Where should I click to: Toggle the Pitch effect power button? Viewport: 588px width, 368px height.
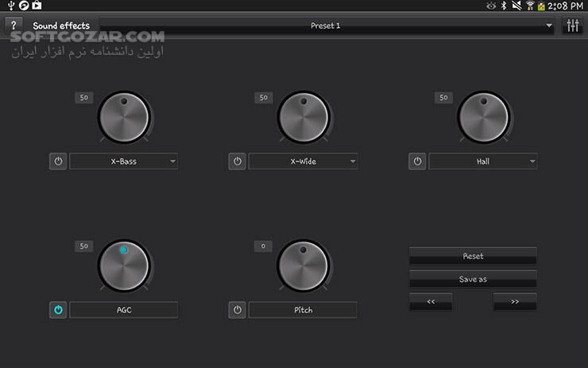coord(237,310)
